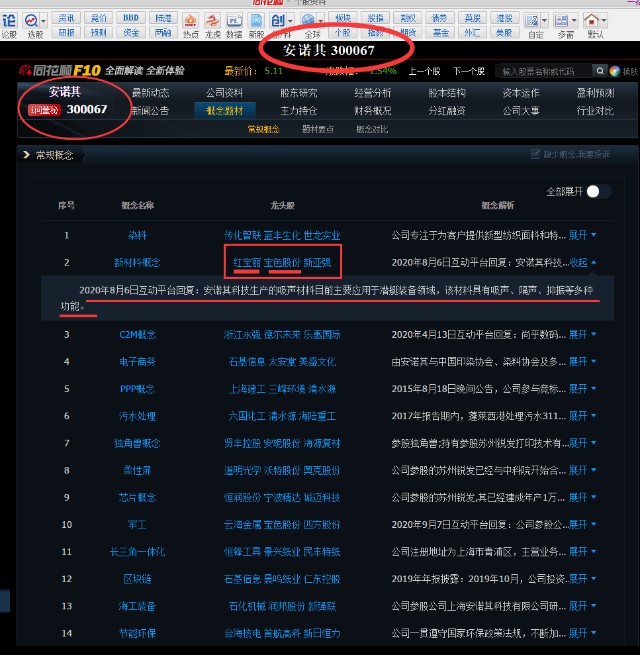
Task: Expand the C2M概念 row explanation
Action: pyautogui.click(x=582, y=335)
